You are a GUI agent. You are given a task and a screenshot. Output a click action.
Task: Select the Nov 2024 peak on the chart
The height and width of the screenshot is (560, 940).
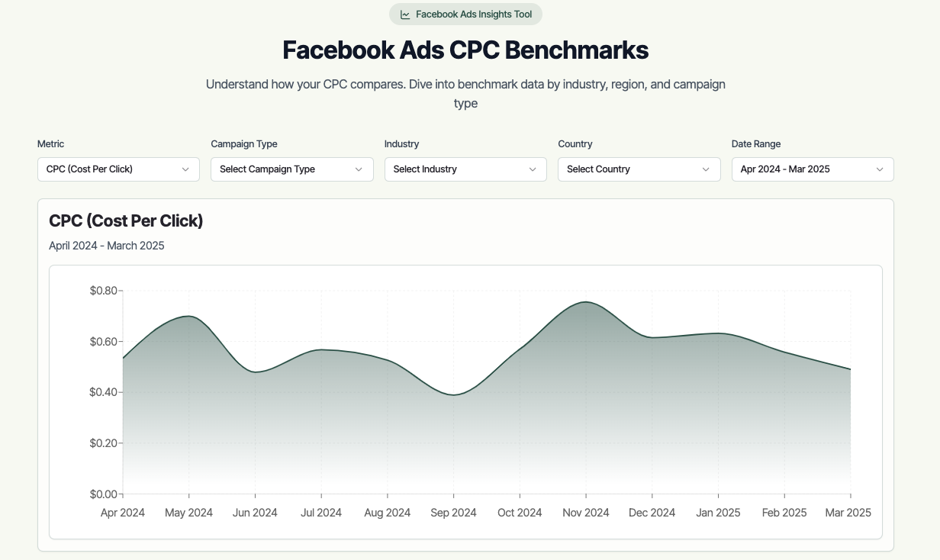coord(586,302)
